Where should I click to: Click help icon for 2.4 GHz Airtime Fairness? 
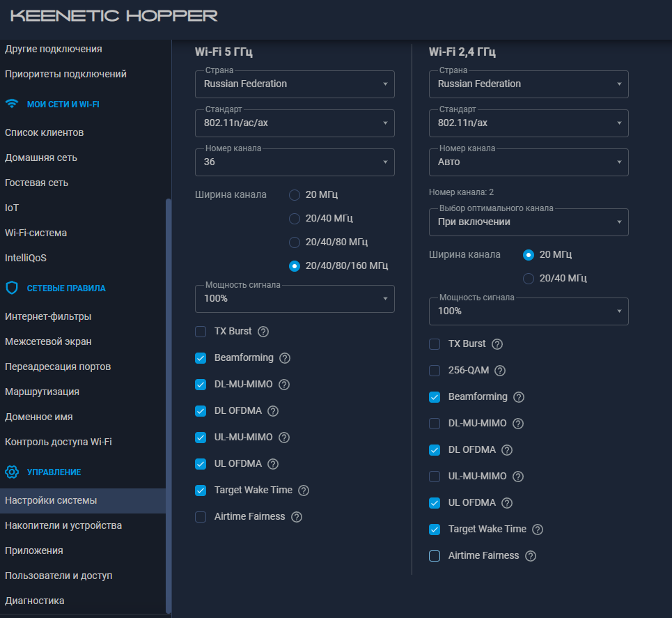click(x=531, y=556)
